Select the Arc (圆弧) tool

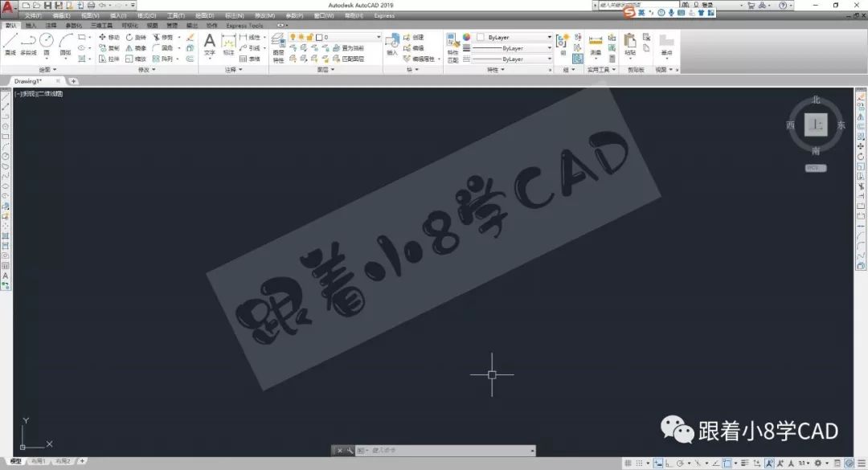click(x=65, y=43)
